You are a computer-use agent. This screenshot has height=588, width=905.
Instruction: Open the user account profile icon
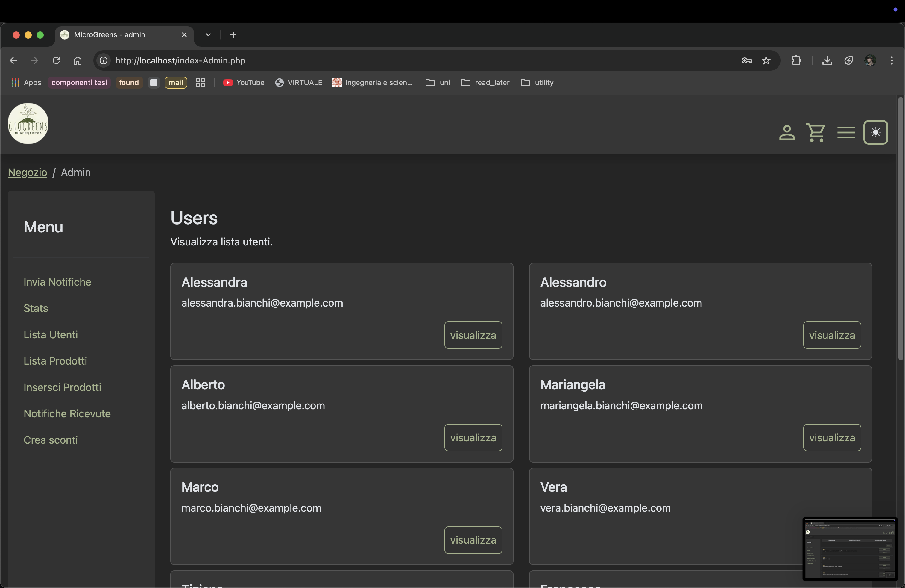pyautogui.click(x=787, y=133)
